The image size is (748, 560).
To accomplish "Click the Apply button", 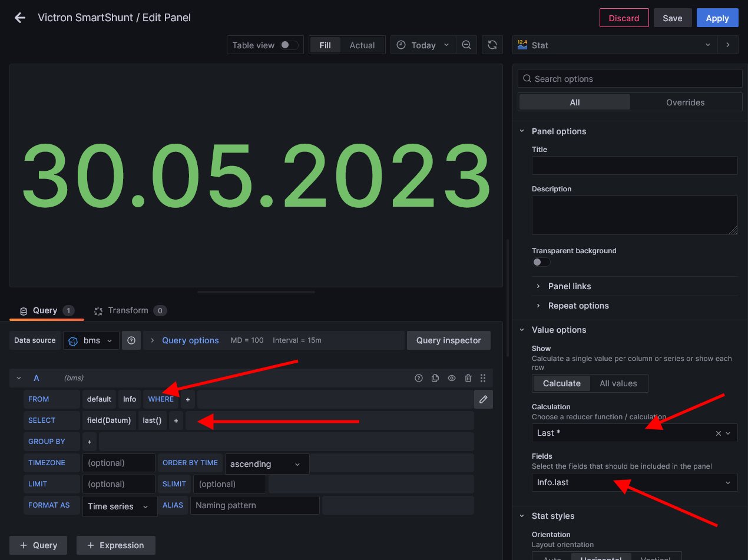I will coord(717,18).
